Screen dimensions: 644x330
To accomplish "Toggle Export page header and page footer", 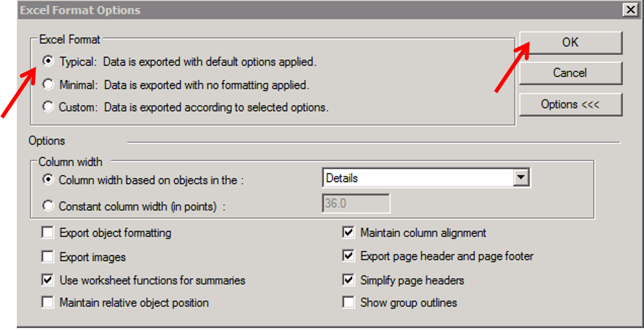I will click(x=349, y=256).
